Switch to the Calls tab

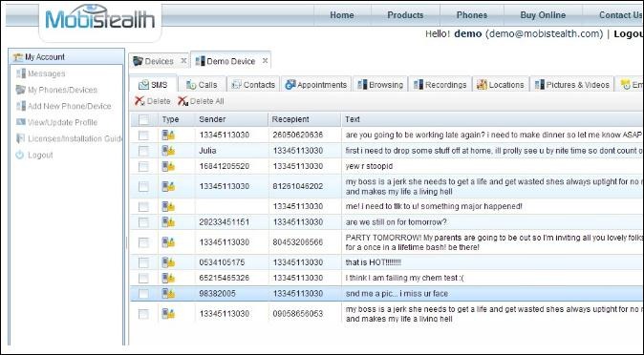pos(202,85)
